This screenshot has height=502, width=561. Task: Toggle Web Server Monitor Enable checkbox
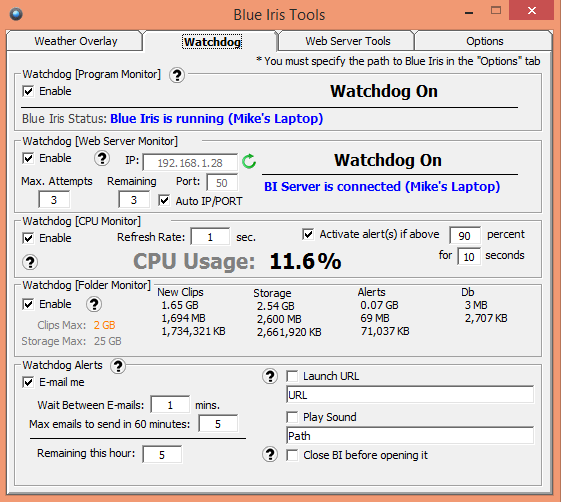pos(28,158)
